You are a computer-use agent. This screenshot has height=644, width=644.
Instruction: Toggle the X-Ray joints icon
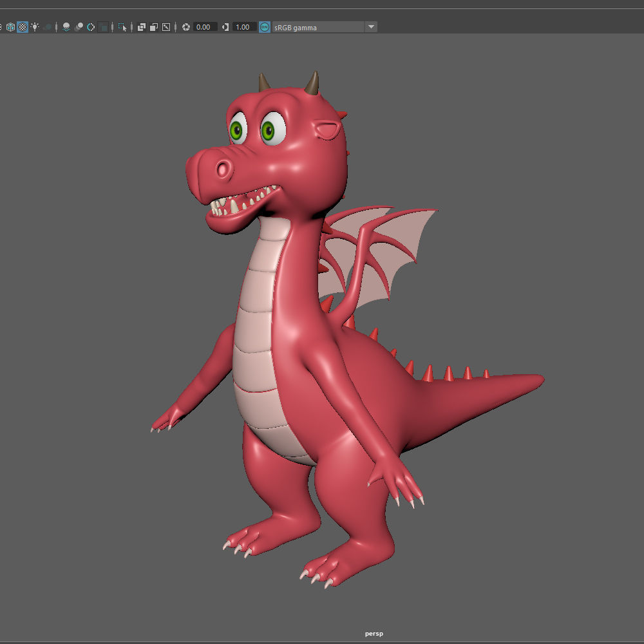[x=166, y=27]
